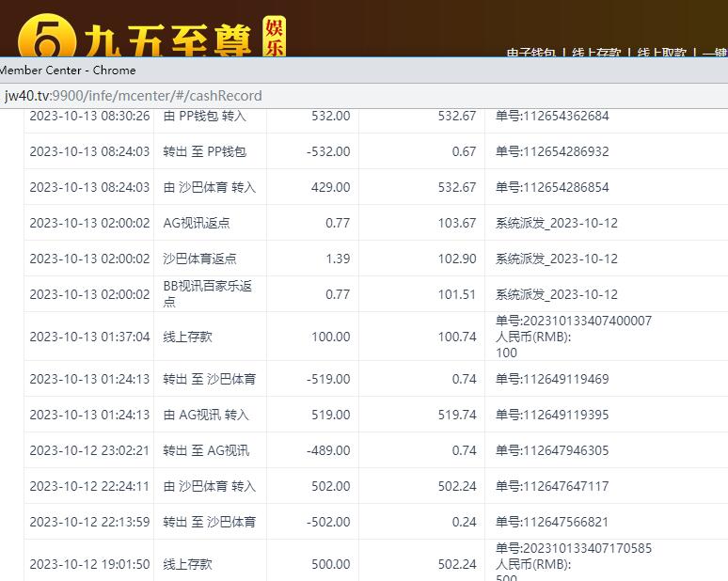The height and width of the screenshot is (581, 728).
Task: Click the 转出 至 PP钱包 entry
Action: pos(205,151)
